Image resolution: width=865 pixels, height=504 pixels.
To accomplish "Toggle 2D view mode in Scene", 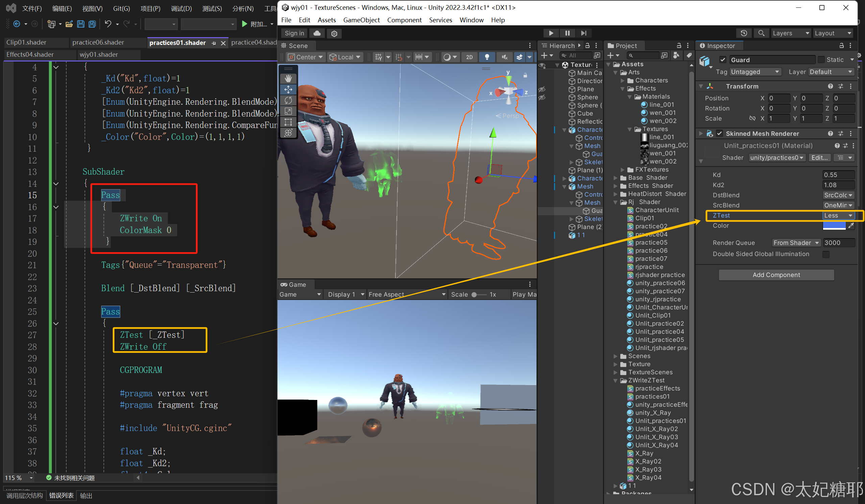I will point(469,57).
